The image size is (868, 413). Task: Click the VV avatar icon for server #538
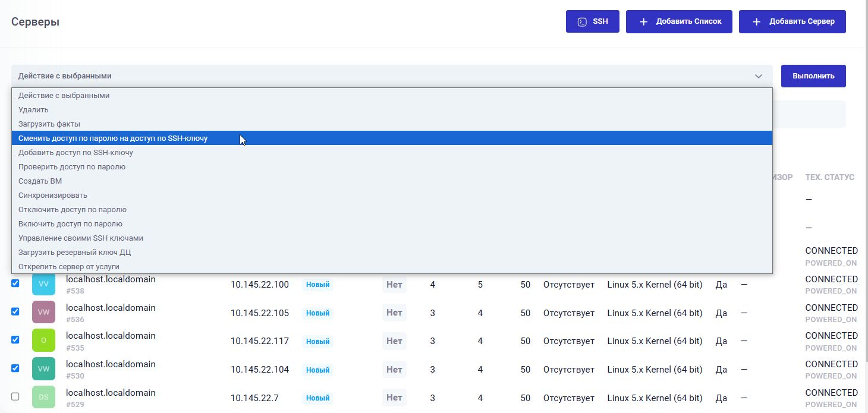pyautogui.click(x=43, y=284)
